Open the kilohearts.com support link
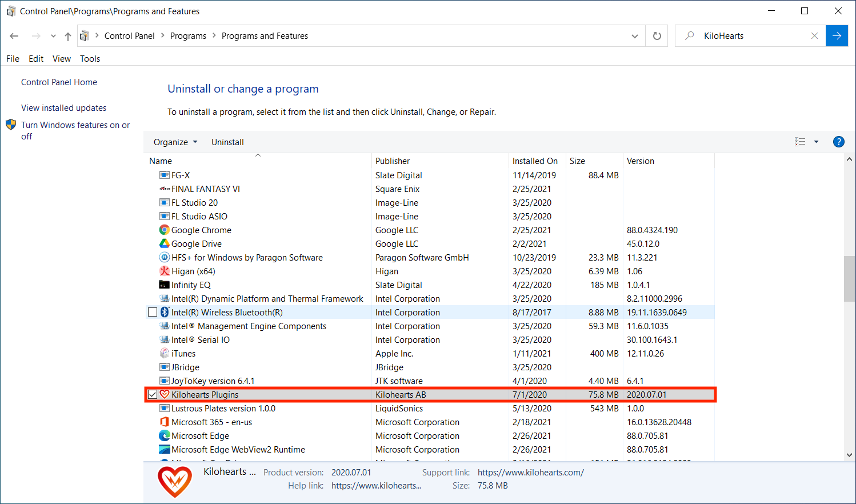Image resolution: width=856 pixels, height=504 pixels. pyautogui.click(x=531, y=473)
